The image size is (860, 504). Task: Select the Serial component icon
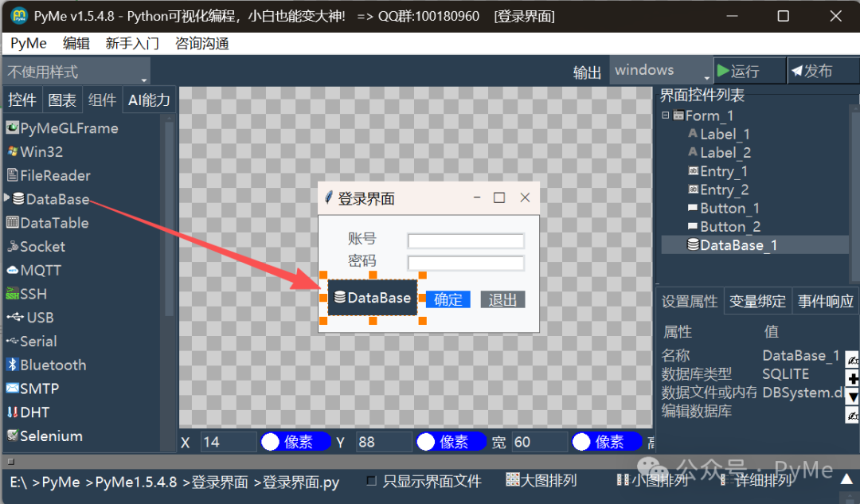point(39,341)
